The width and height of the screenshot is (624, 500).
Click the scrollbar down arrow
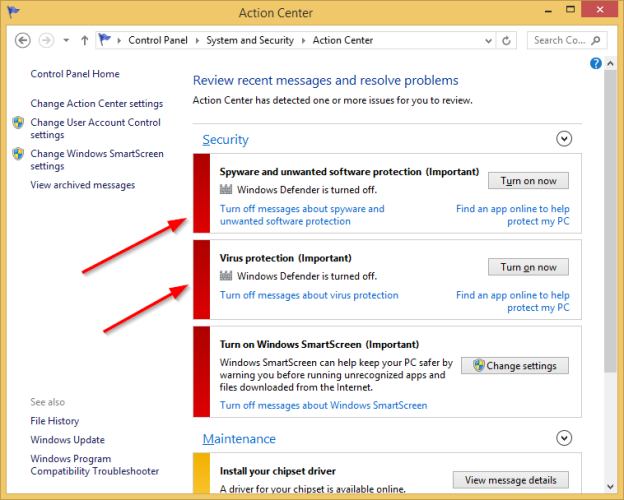[x=610, y=486]
